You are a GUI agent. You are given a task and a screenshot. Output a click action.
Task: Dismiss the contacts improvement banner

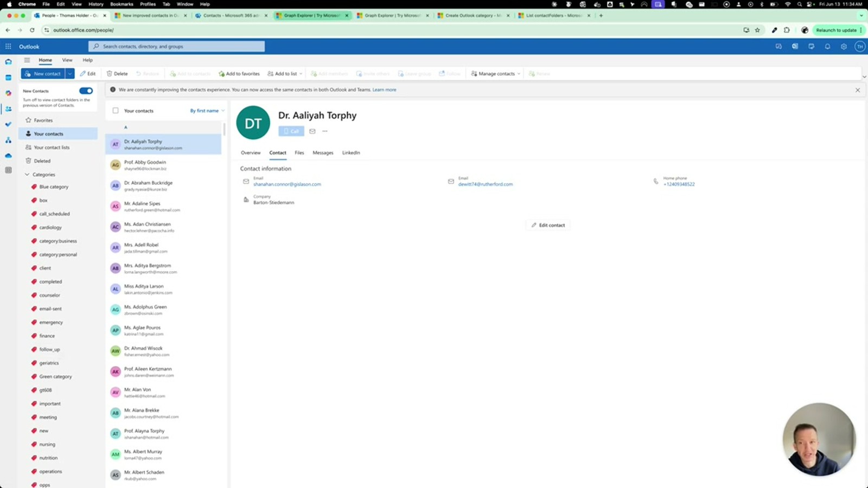858,90
